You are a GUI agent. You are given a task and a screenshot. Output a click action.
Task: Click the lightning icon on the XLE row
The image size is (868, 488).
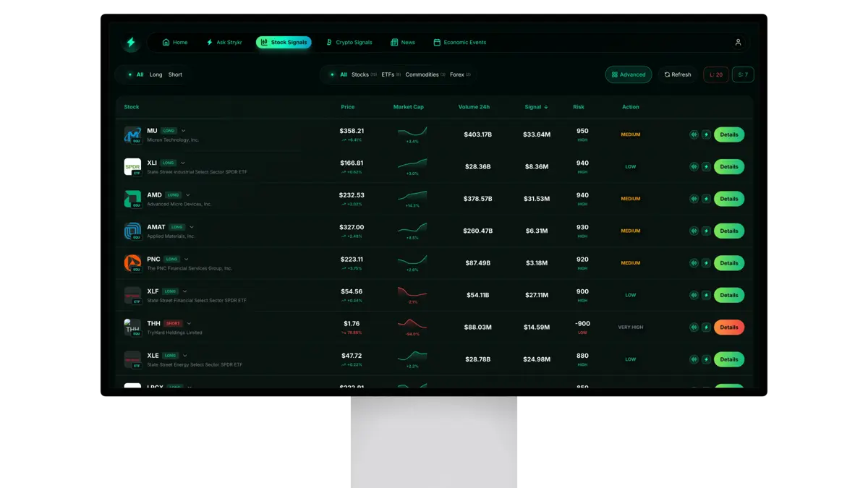point(705,359)
